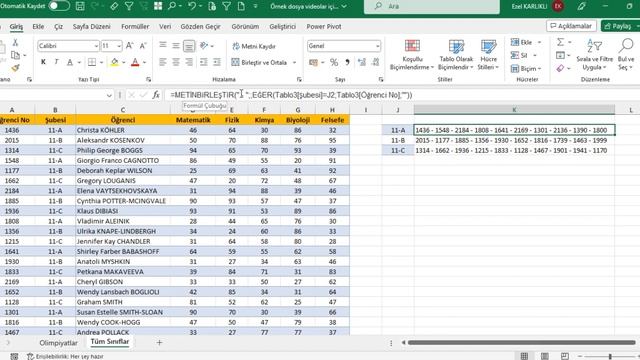This screenshot has width=640, height=360.
Task: Apply red font color A
Action: (135, 62)
